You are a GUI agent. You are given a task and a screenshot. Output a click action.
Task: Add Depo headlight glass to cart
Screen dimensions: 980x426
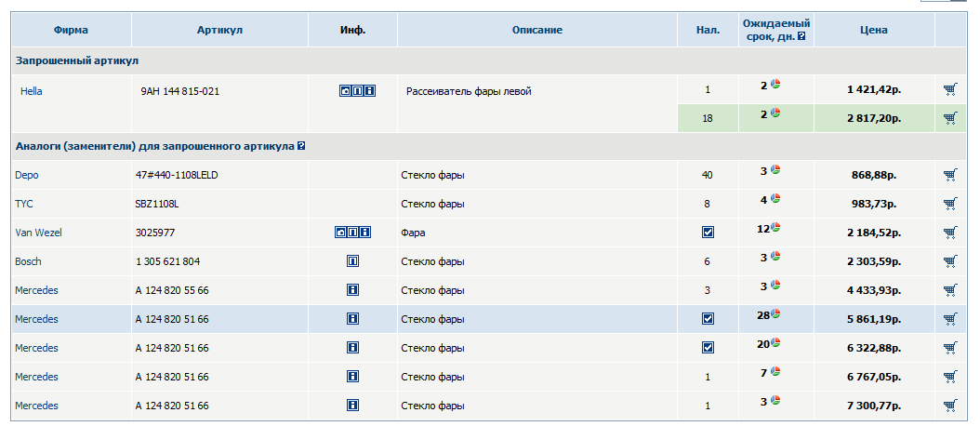949,175
